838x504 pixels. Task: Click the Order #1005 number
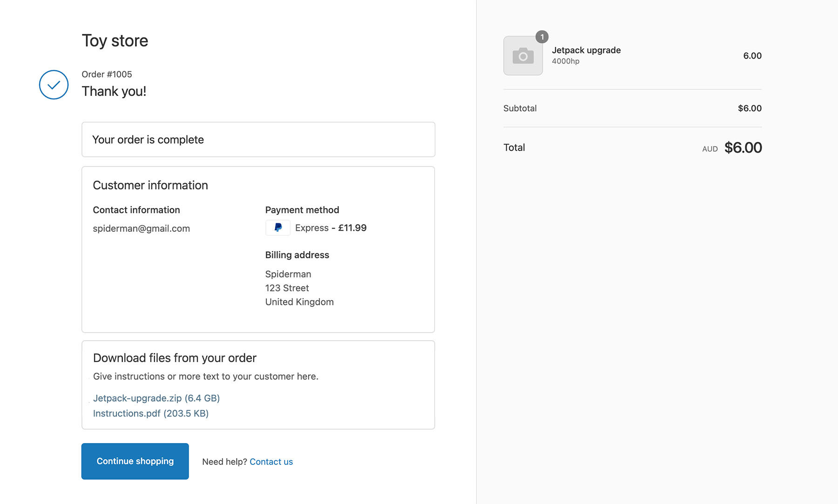point(107,74)
